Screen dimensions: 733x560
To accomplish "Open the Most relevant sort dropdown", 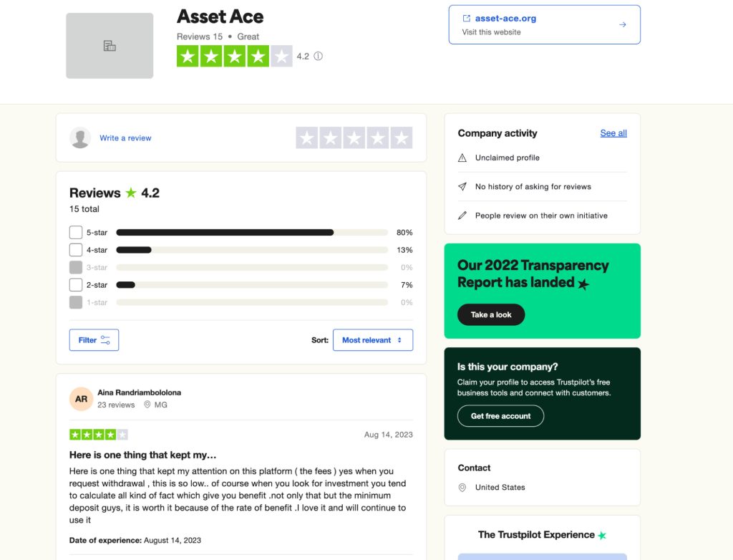I will coord(372,340).
